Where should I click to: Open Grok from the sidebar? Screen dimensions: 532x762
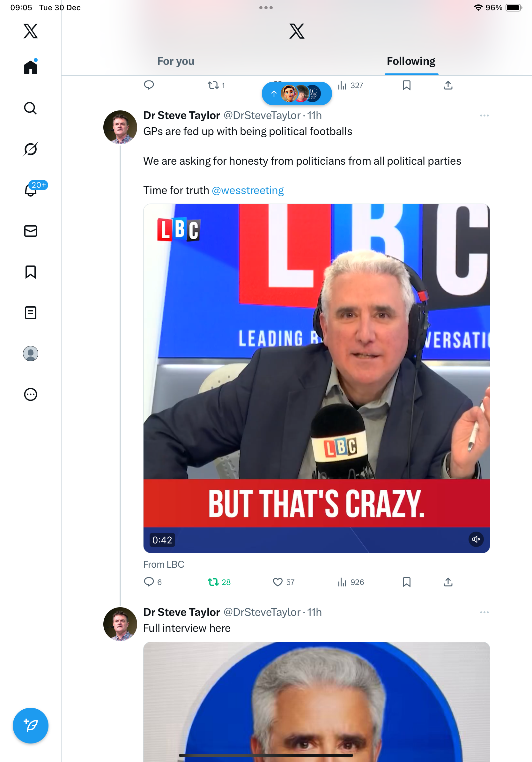31,149
